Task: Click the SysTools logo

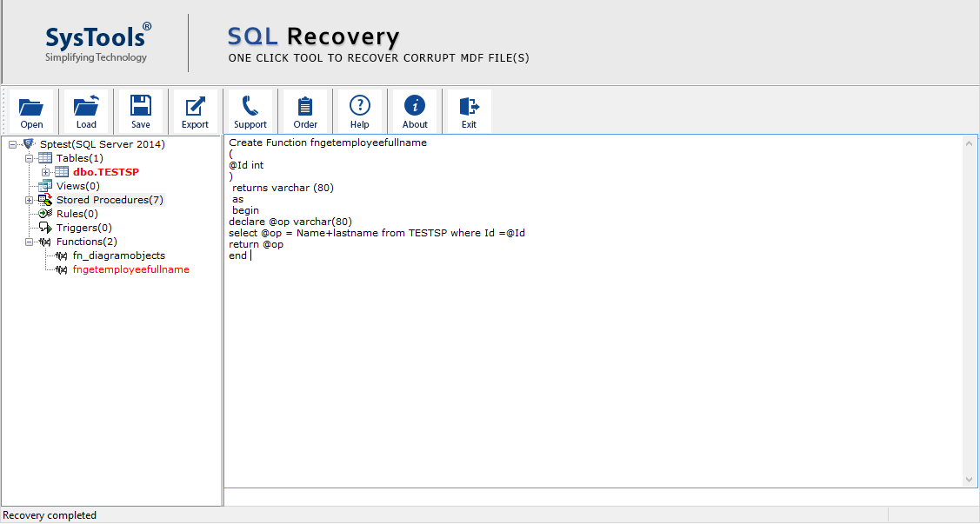Action: tap(97, 43)
